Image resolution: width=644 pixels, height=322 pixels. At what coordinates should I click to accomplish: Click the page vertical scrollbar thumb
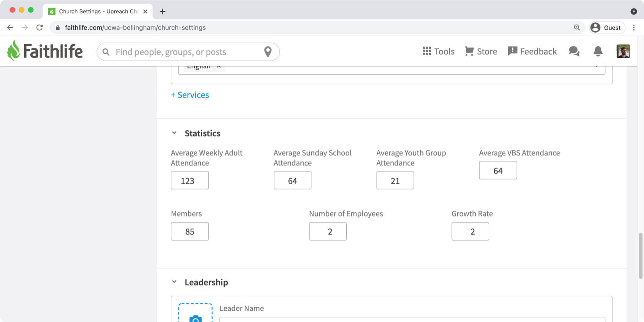(641, 256)
